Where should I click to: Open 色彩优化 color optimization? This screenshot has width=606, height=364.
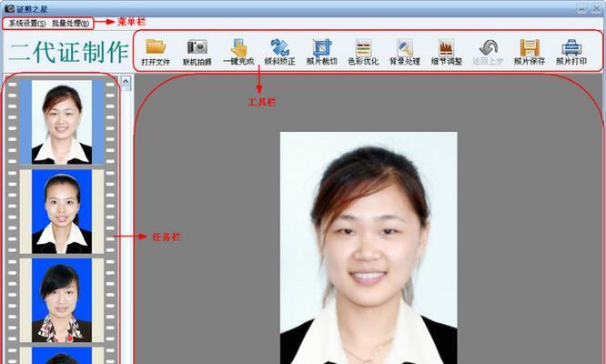point(363,52)
